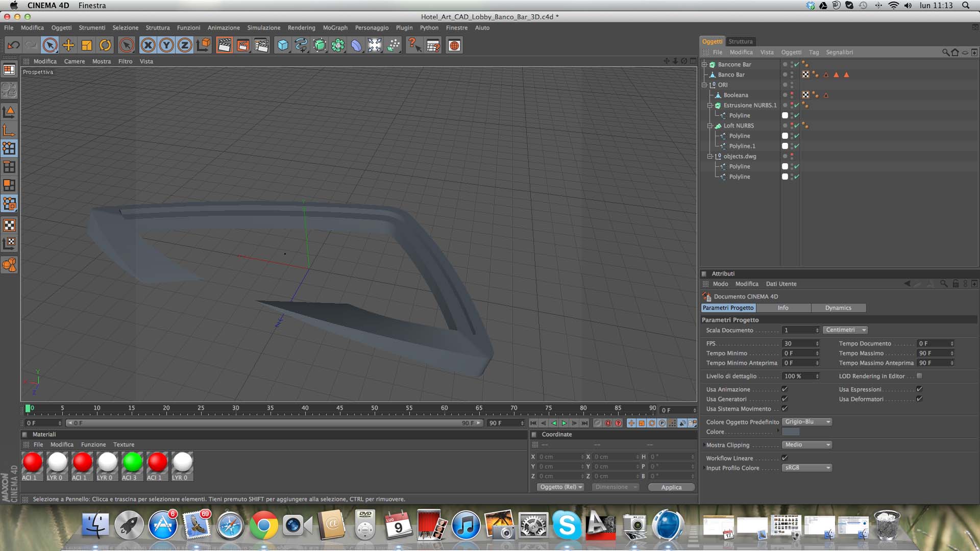980x551 pixels.
Task: Open Oggetto (Rel) coordinate mode button
Action: pos(560,487)
